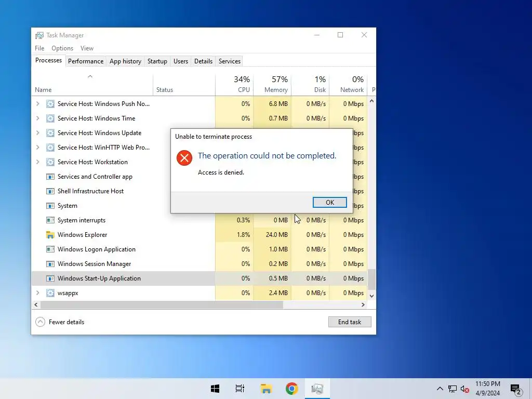
Task: Switch to the Services tab
Action: click(x=229, y=61)
